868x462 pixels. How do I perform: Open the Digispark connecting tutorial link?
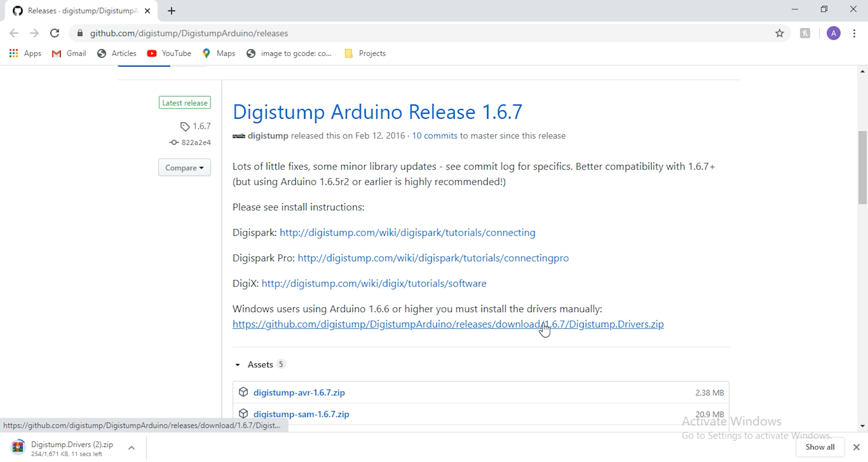tap(407, 233)
